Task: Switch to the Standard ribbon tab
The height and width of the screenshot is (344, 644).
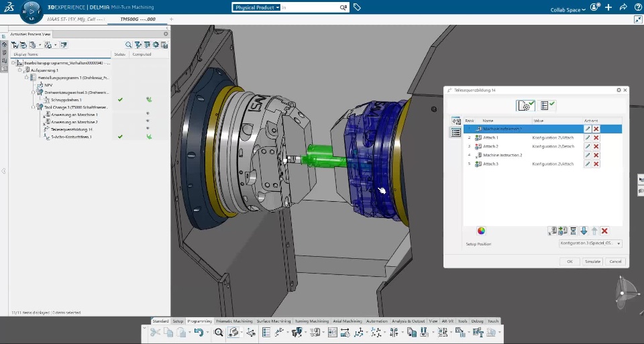Action: pos(160,321)
